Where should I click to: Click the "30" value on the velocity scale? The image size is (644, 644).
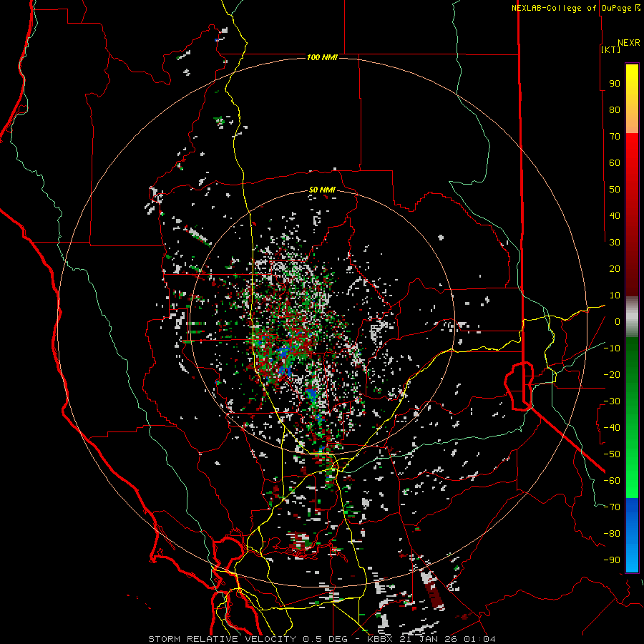(x=615, y=243)
